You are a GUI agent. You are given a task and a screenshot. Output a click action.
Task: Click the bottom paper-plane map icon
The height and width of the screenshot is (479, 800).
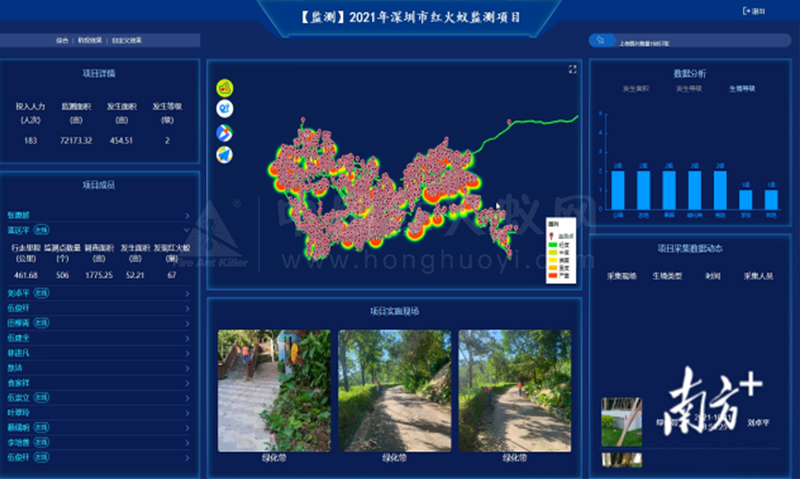click(x=224, y=154)
